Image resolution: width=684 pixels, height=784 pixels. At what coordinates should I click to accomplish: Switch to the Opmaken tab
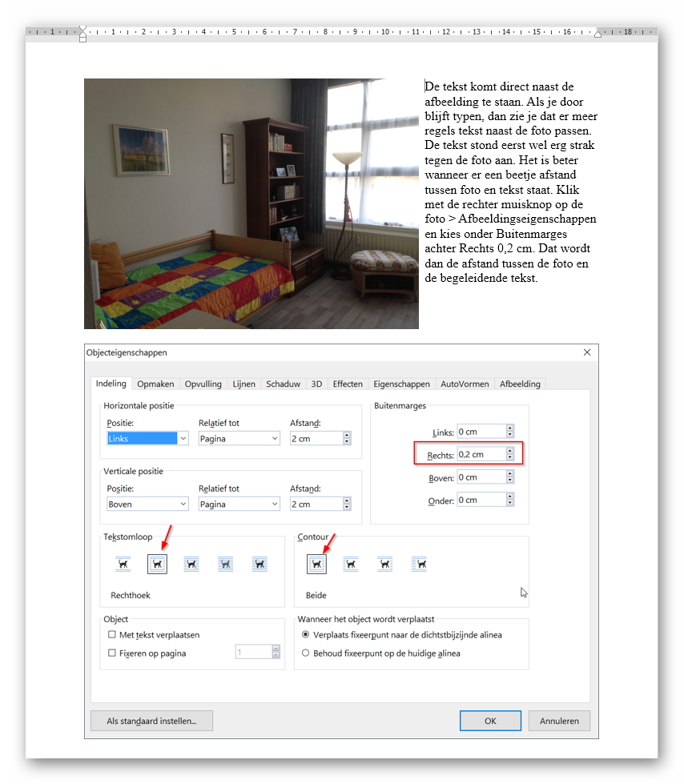pos(155,384)
